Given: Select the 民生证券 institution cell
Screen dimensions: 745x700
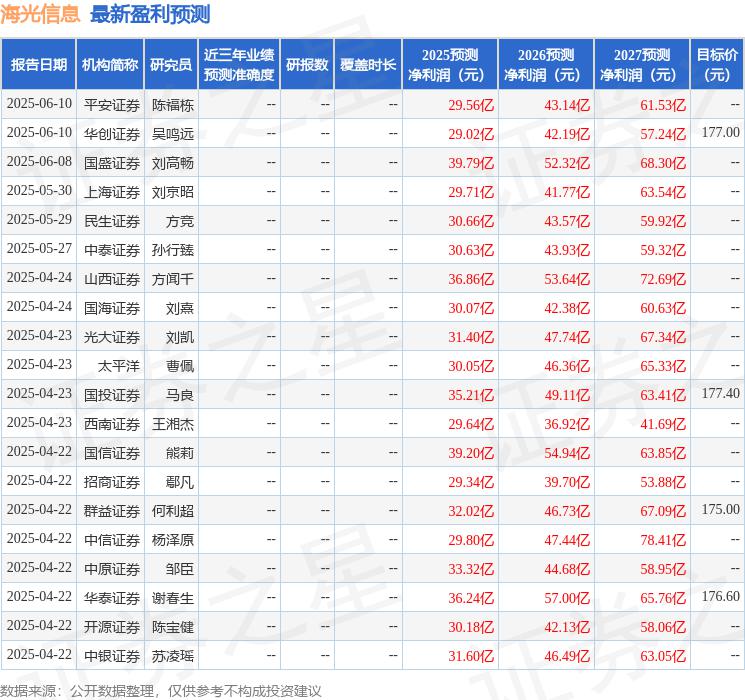Looking at the screenshot, I should [112, 221].
